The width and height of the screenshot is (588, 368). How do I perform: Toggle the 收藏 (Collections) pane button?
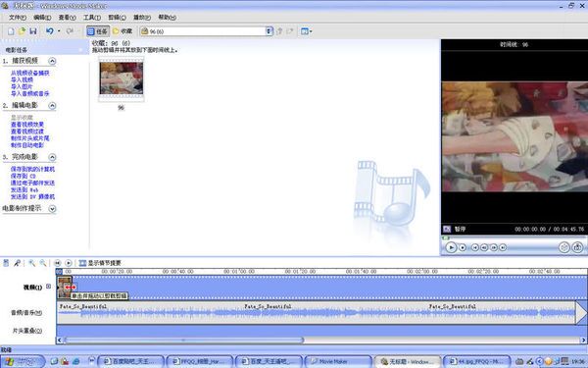[122, 31]
